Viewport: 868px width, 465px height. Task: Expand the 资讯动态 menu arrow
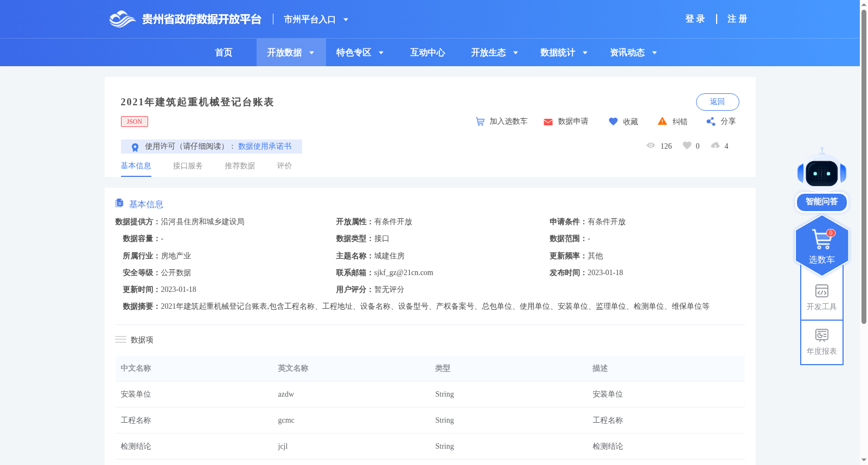click(x=655, y=53)
